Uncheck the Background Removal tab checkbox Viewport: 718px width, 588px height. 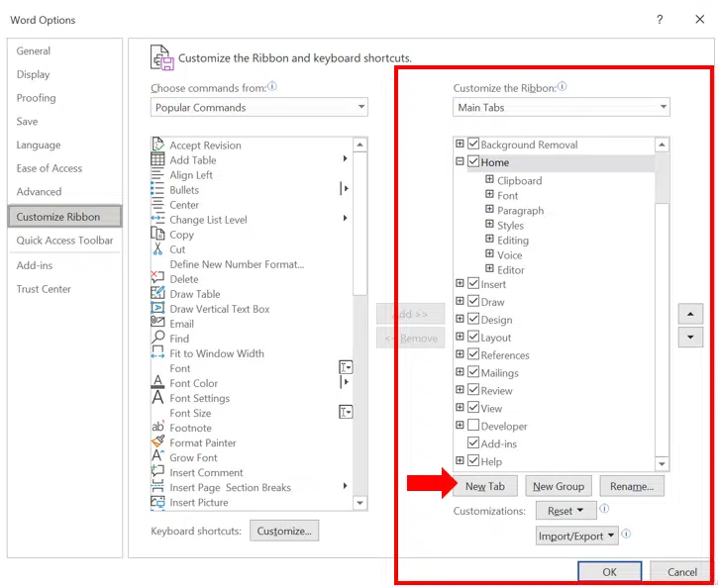(x=473, y=144)
